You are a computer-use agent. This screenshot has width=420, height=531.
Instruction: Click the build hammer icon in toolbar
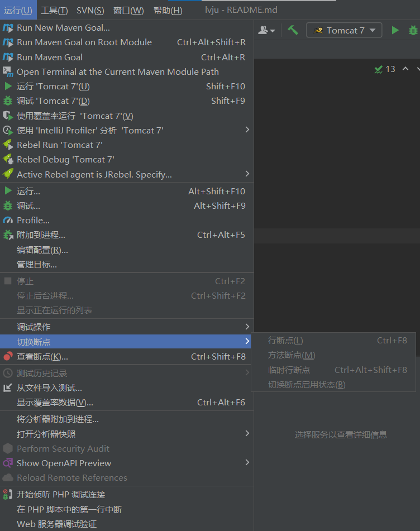[293, 31]
